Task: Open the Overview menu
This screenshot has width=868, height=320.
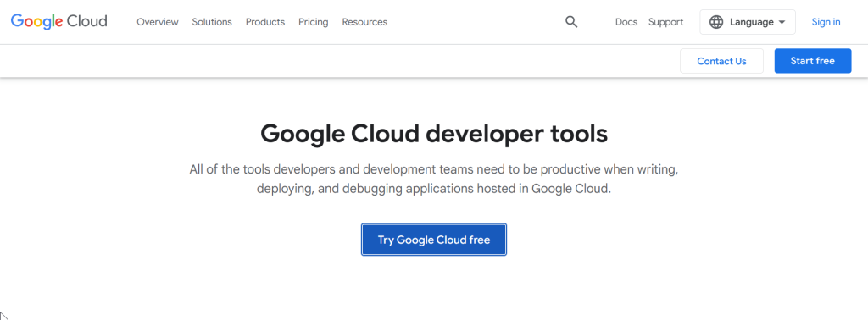Action: 158,22
